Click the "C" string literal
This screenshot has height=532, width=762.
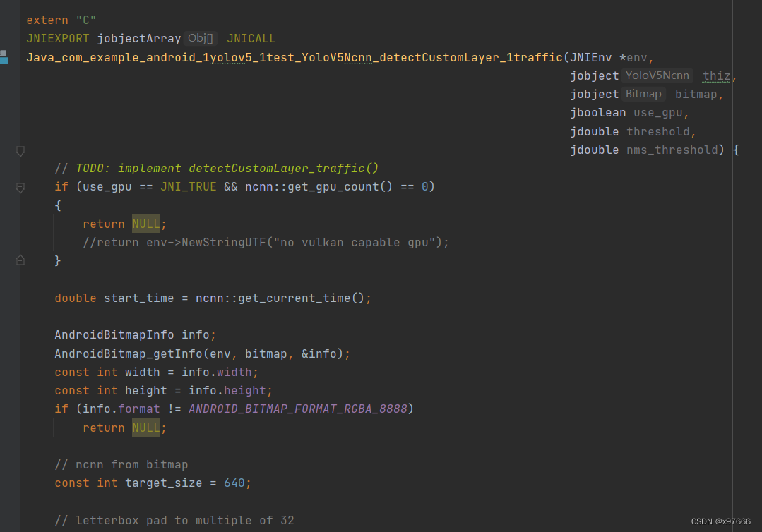[x=86, y=20]
